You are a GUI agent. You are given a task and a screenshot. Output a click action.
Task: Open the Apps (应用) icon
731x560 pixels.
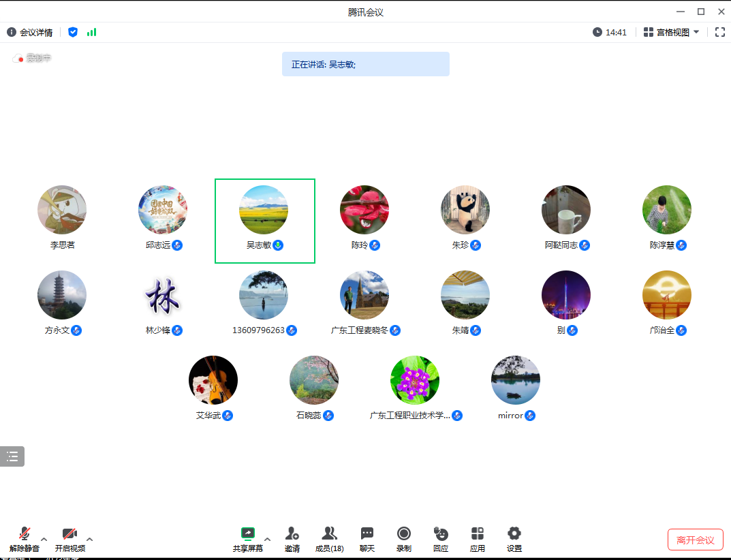coord(478,533)
